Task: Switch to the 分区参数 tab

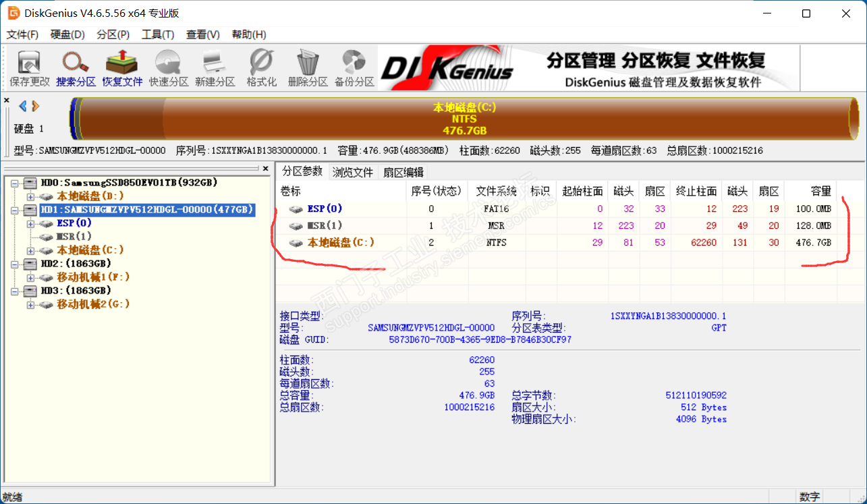Action: [x=302, y=171]
